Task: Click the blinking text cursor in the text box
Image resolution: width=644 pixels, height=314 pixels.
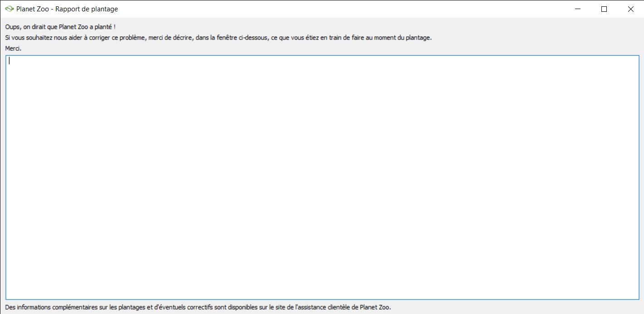Action: tap(9, 61)
